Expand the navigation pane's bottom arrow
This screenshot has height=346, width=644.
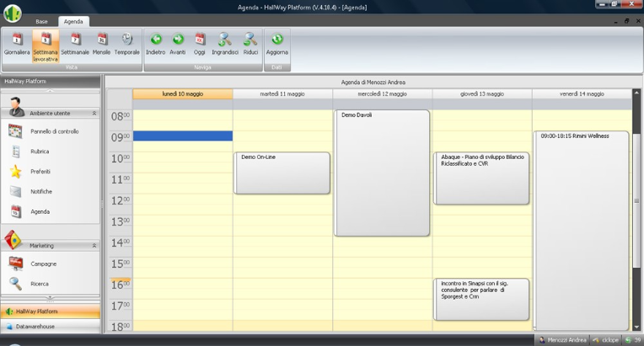point(50,298)
